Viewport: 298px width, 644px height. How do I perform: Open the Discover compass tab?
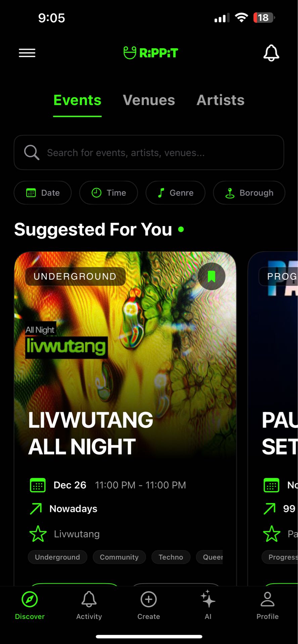pyautogui.click(x=30, y=606)
